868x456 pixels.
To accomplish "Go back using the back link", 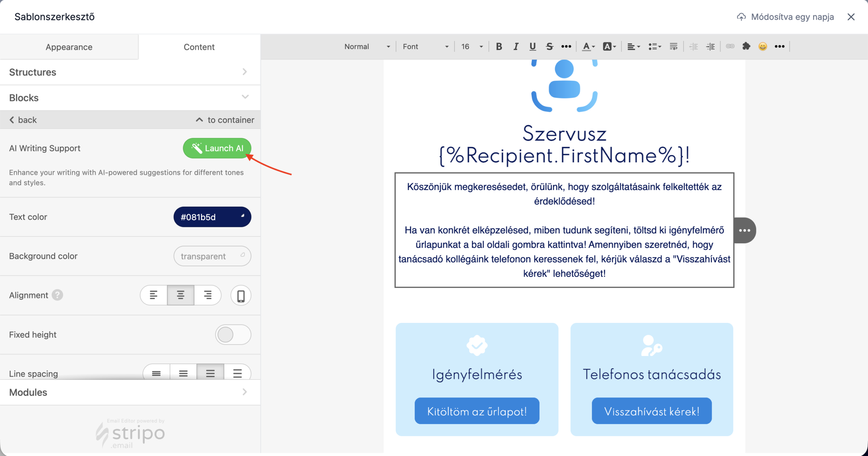I will pos(23,120).
